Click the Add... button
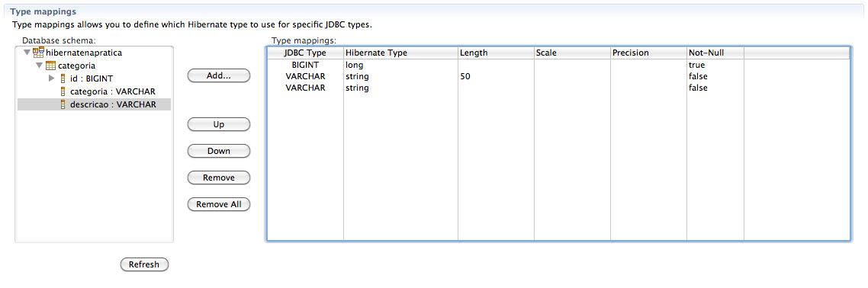The width and height of the screenshot is (868, 288). 219,75
